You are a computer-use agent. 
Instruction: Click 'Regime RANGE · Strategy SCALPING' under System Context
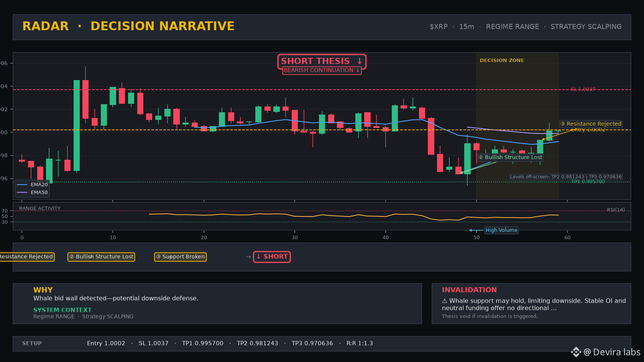tap(84, 316)
